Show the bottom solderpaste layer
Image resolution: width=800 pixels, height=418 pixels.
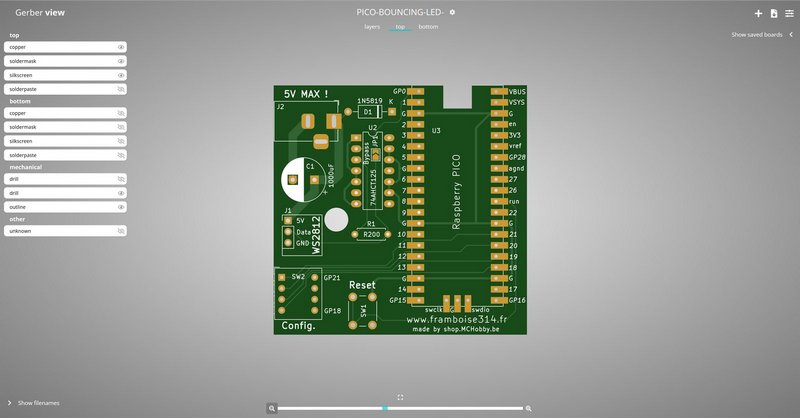[121, 155]
